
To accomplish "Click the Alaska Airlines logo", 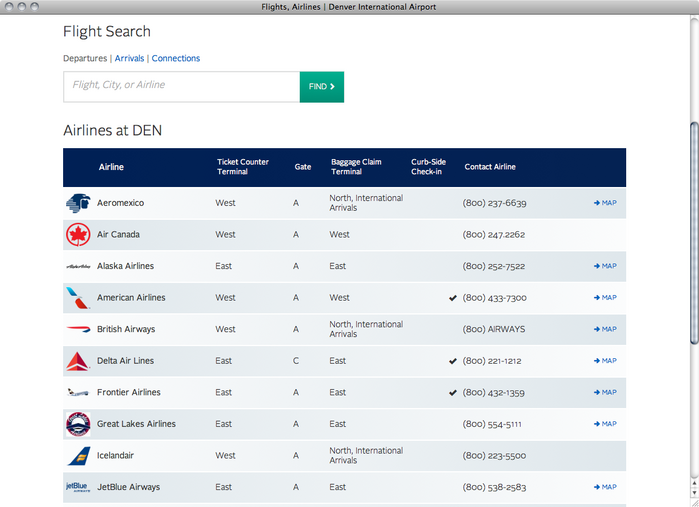I will (78, 266).
